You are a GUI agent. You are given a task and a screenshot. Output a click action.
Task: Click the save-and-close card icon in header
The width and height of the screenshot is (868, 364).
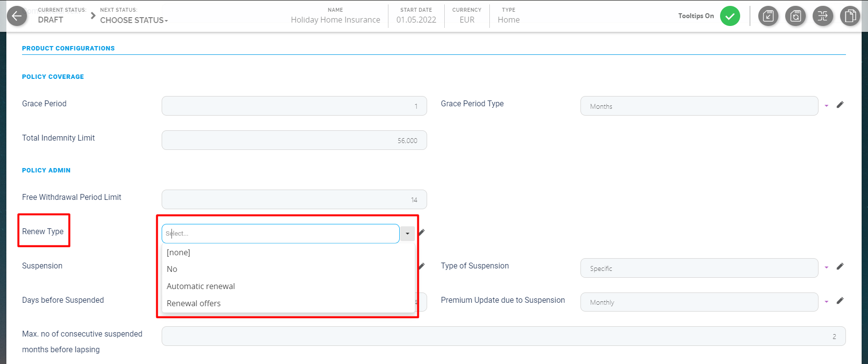pos(768,16)
